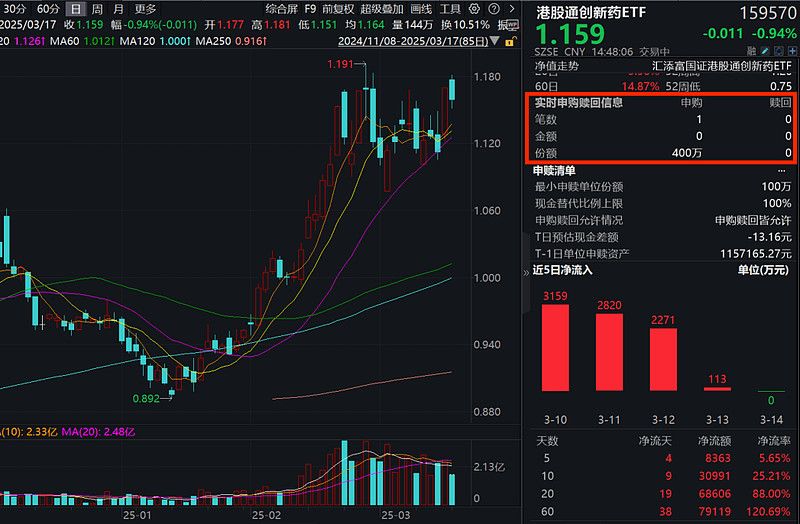Click 汇添富国证港股通创新药ETF fund name
Screen dimensions: 800x524
(x=721, y=66)
